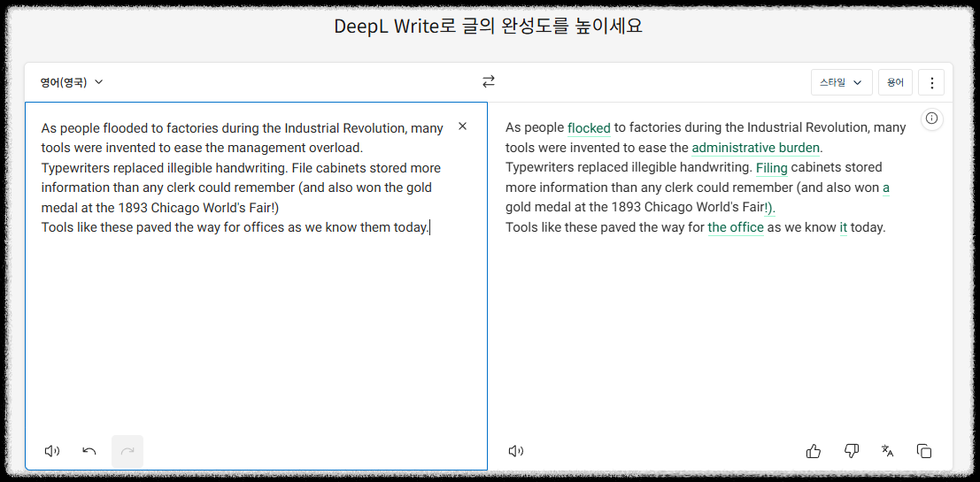The image size is (980, 482).
Task: Click the underlined suggestion 'the office'
Action: tap(736, 227)
